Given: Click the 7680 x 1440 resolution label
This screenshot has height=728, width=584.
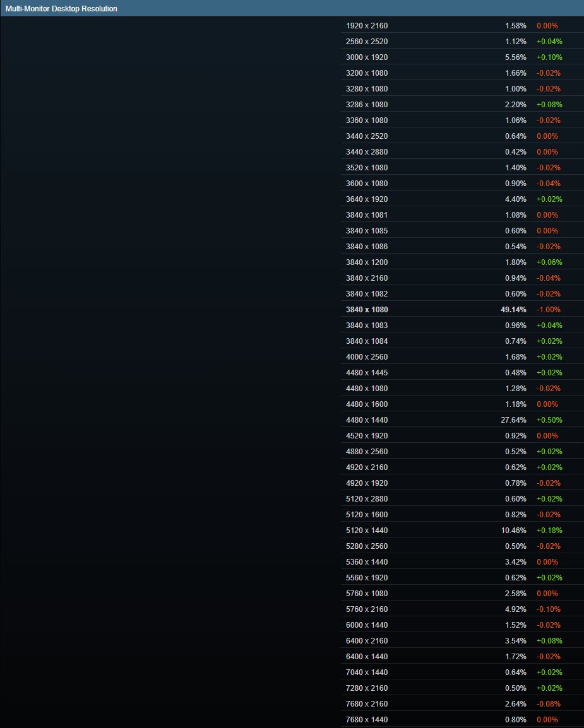Looking at the screenshot, I should pyautogui.click(x=367, y=720).
